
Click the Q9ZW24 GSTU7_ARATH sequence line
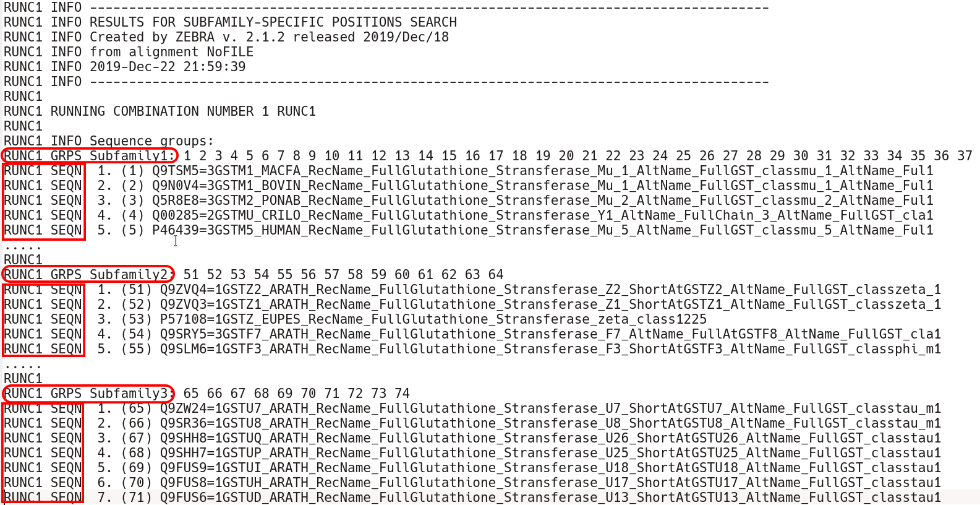click(x=472, y=408)
